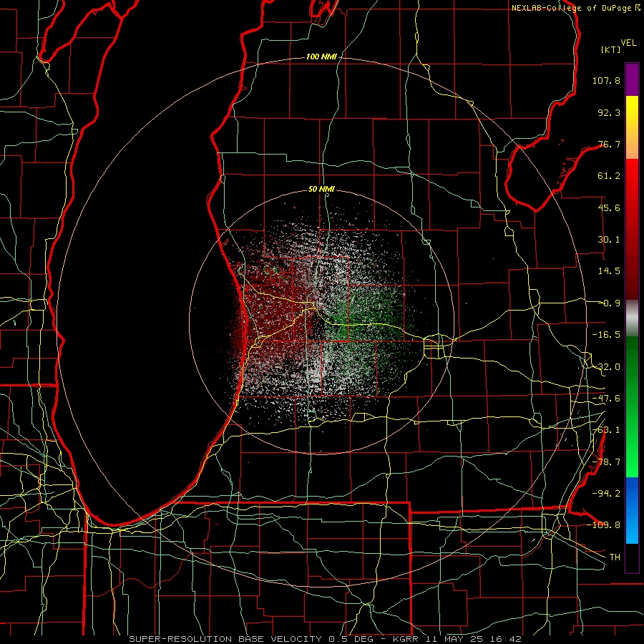Click the -94.2 legend value
The height and width of the screenshot is (644, 644).
pyautogui.click(x=606, y=493)
